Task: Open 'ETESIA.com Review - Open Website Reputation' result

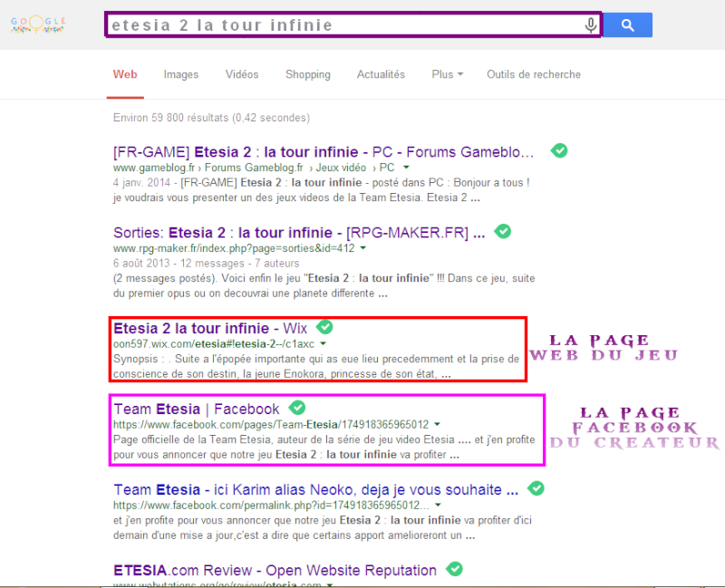Action: tap(275, 571)
